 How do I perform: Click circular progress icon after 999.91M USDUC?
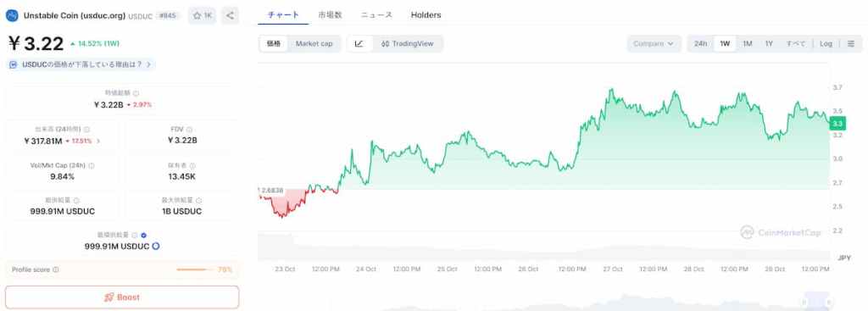(x=156, y=247)
